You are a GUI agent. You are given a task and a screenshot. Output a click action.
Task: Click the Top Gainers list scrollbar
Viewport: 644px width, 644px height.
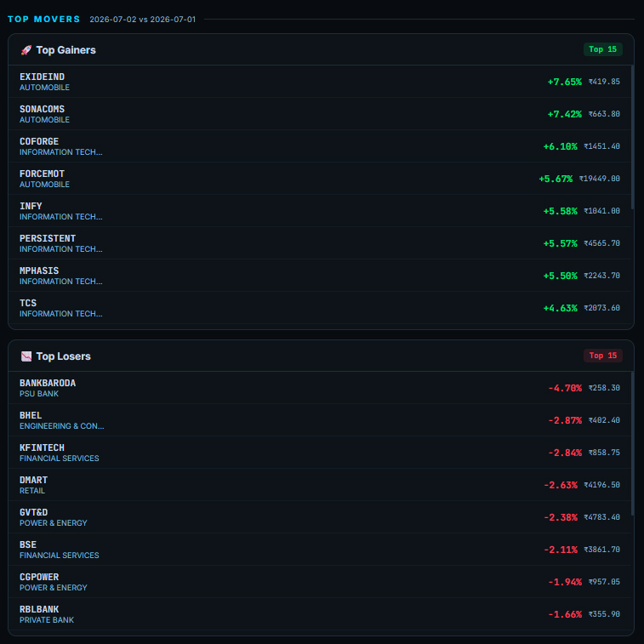point(632,137)
